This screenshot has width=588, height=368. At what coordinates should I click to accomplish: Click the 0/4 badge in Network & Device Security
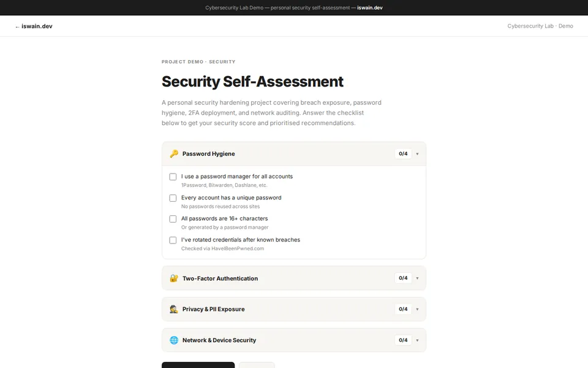403,340
